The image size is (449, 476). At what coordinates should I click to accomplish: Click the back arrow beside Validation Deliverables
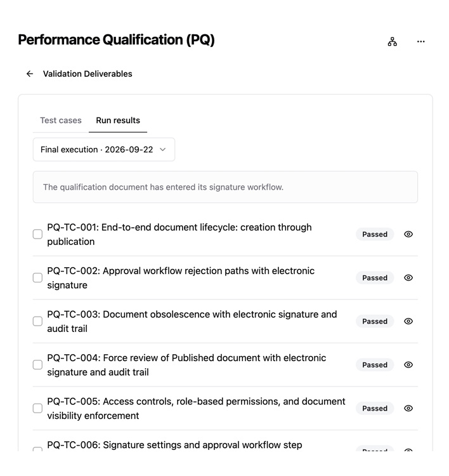[30, 74]
